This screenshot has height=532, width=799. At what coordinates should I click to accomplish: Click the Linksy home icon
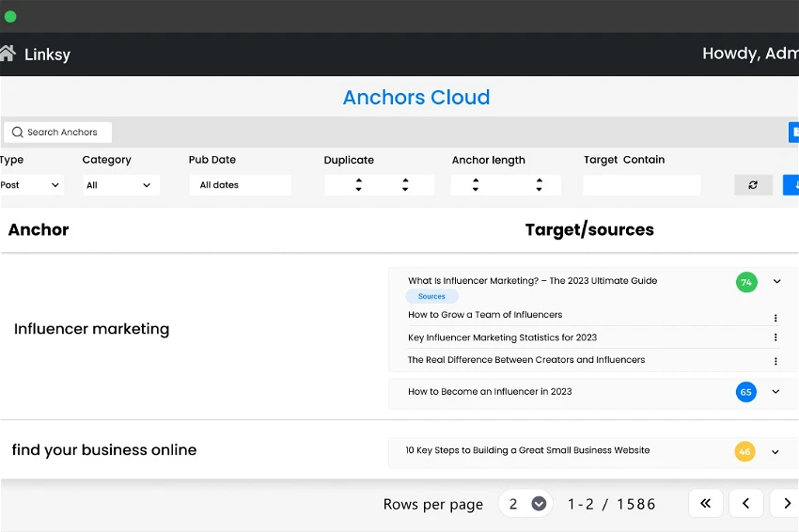pyautogui.click(x=8, y=53)
